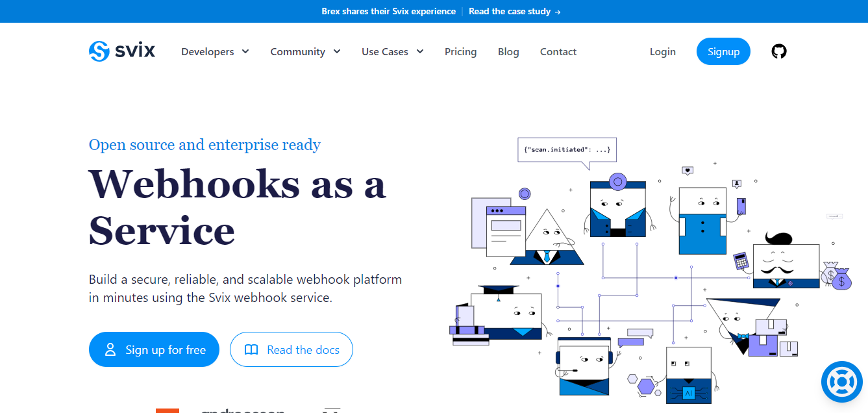Open the Developers menu

click(215, 51)
